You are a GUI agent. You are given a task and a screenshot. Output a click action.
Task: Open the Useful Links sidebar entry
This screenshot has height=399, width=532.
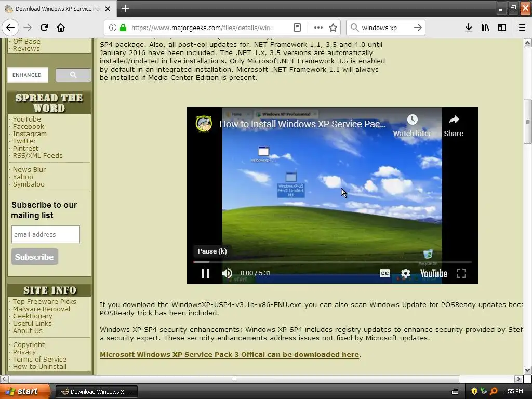[32, 323]
